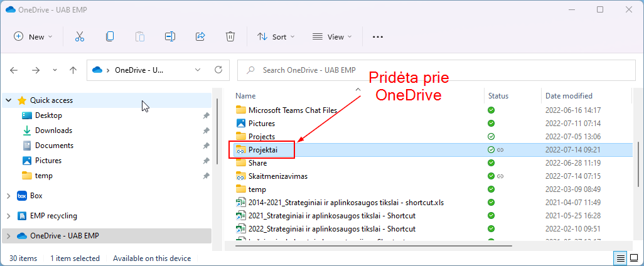The width and height of the screenshot is (644, 266).
Task: Go up one folder level
Action: [x=73, y=70]
